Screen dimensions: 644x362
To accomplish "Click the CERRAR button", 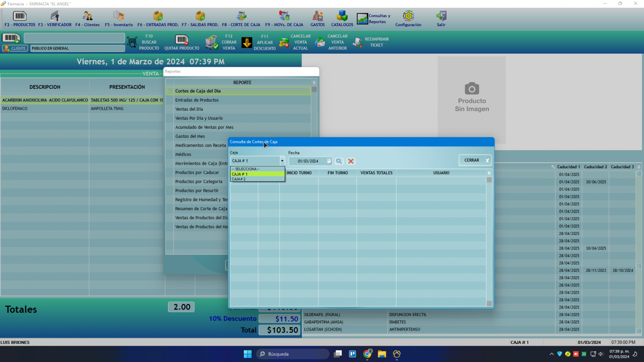I will click(x=475, y=160).
